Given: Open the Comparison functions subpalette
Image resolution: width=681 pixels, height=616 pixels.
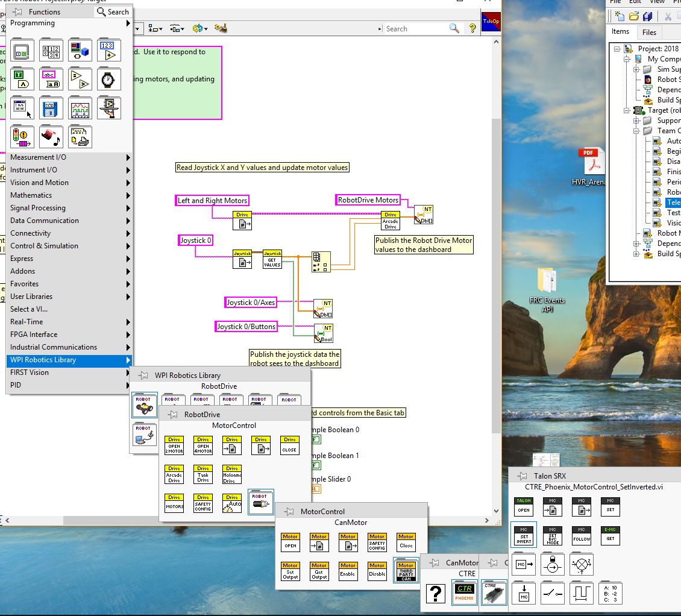Looking at the screenshot, I should click(80, 80).
